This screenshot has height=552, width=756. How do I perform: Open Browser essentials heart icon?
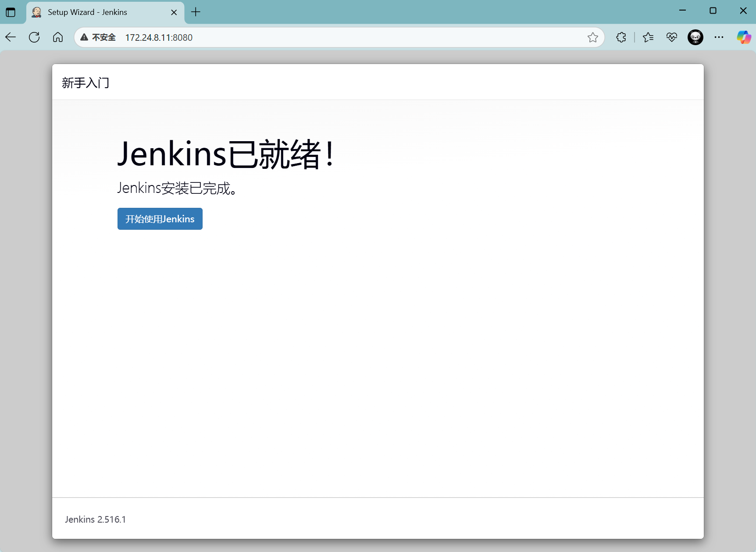coord(671,37)
